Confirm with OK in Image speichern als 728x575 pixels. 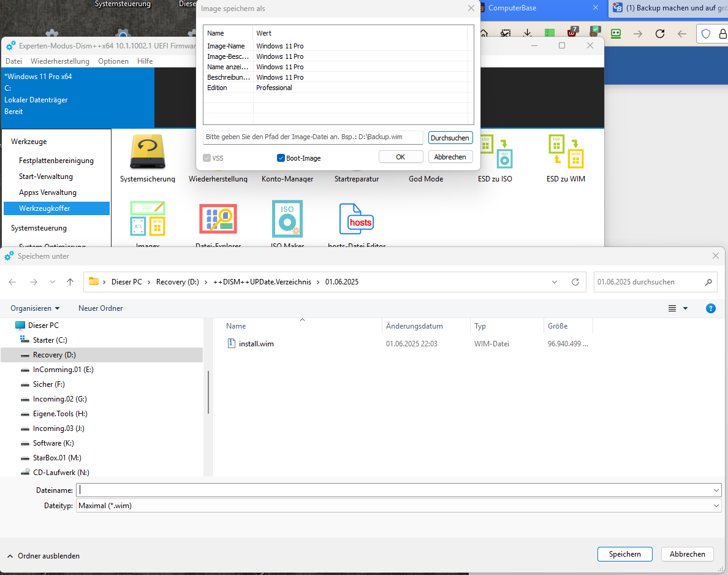point(401,157)
